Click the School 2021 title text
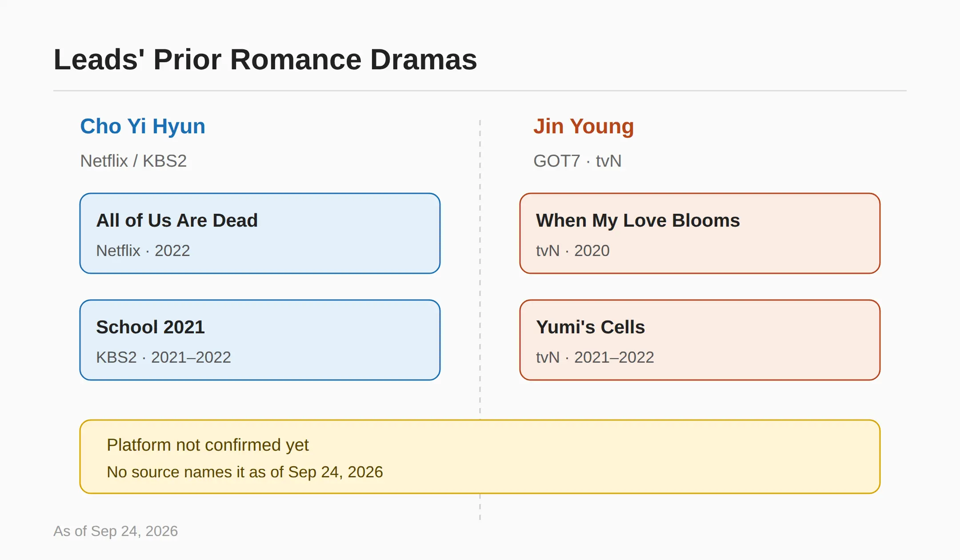Screen dimensions: 960x560 pos(150,327)
